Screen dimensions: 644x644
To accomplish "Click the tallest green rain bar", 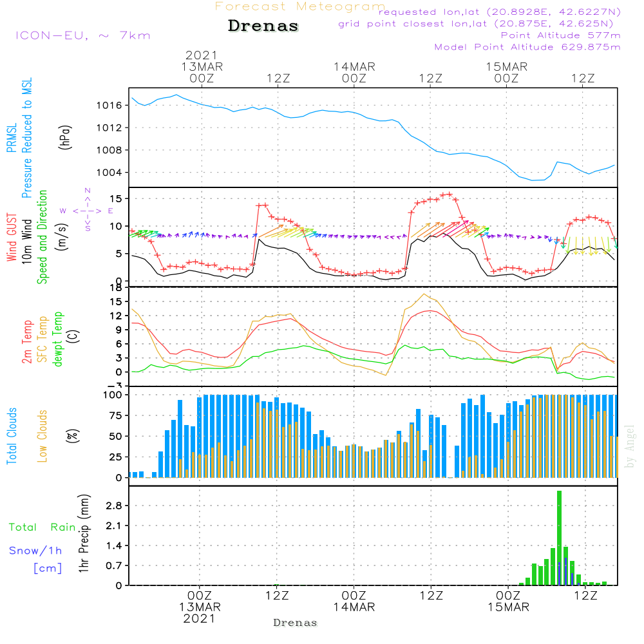I will pos(560,538).
